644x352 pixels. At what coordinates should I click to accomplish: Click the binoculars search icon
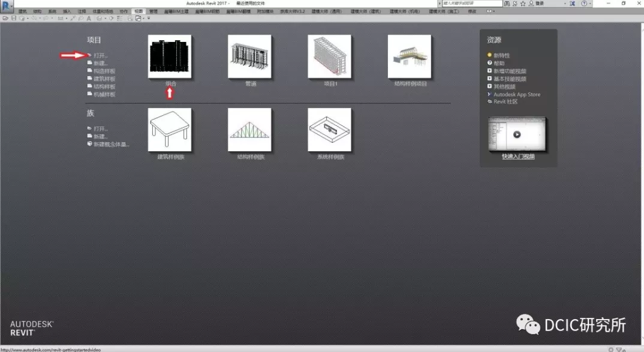[x=507, y=3]
